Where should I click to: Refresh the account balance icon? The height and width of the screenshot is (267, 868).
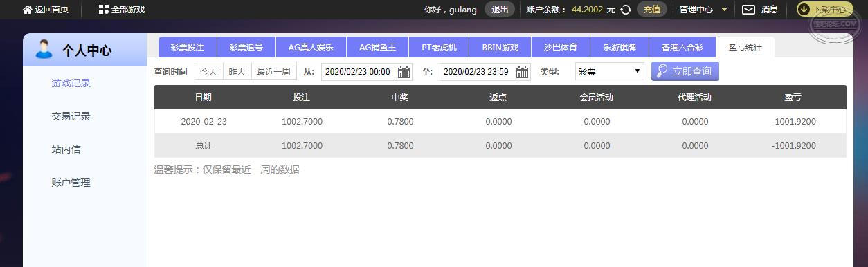pos(625,10)
